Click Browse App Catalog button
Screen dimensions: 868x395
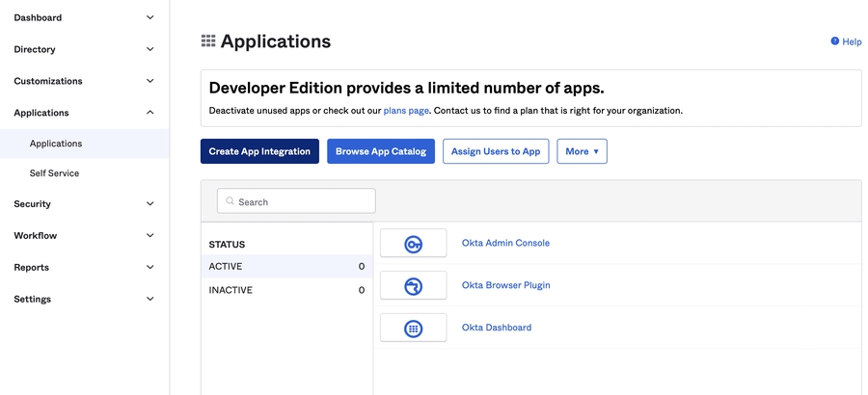click(x=381, y=151)
